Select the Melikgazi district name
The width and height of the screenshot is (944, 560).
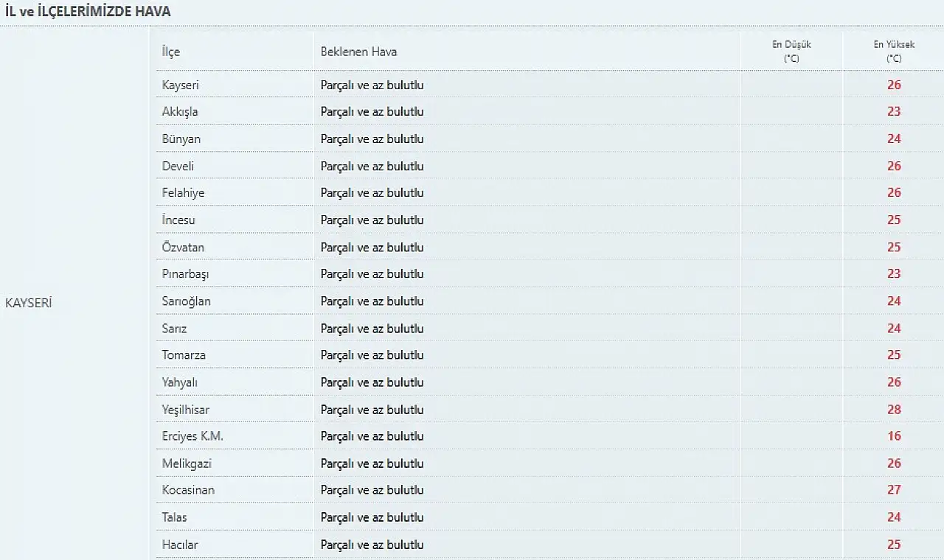(187, 463)
